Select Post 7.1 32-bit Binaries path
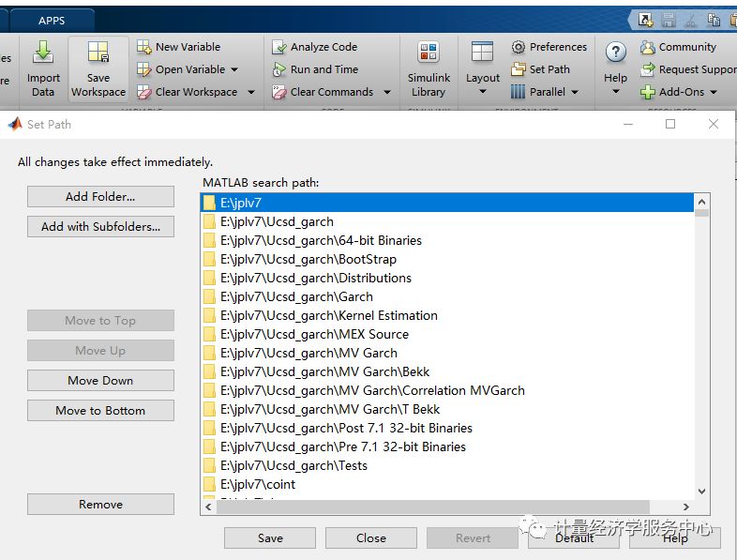The height and width of the screenshot is (560, 737). [447, 429]
